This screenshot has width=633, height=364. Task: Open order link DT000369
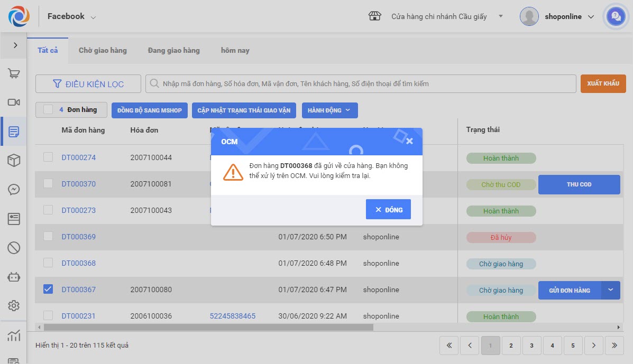click(x=79, y=237)
